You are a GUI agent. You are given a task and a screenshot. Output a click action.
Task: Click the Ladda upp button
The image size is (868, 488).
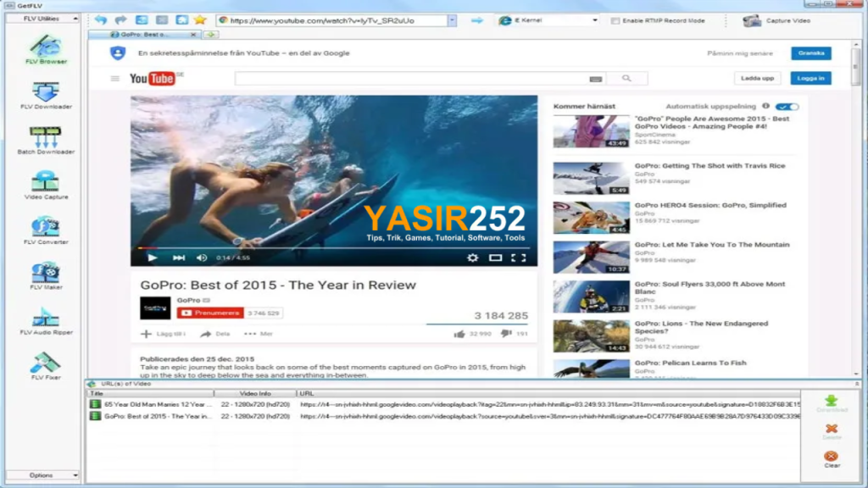[x=757, y=78]
